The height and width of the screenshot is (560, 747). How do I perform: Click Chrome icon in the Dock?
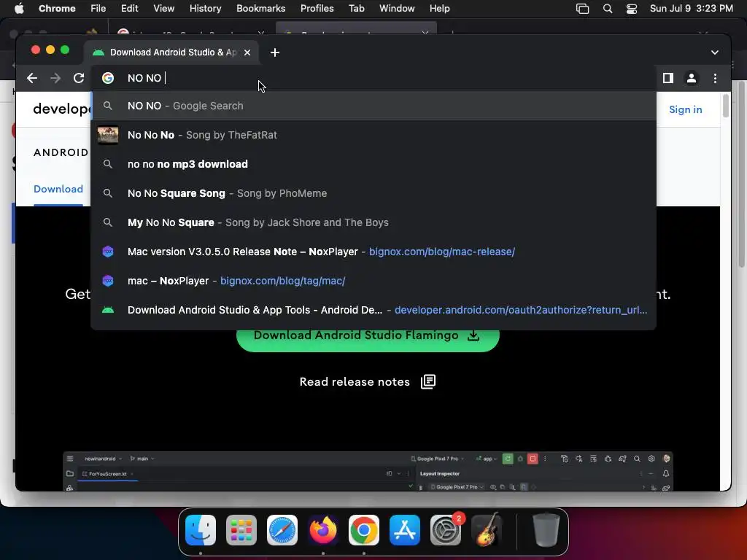coord(364,530)
